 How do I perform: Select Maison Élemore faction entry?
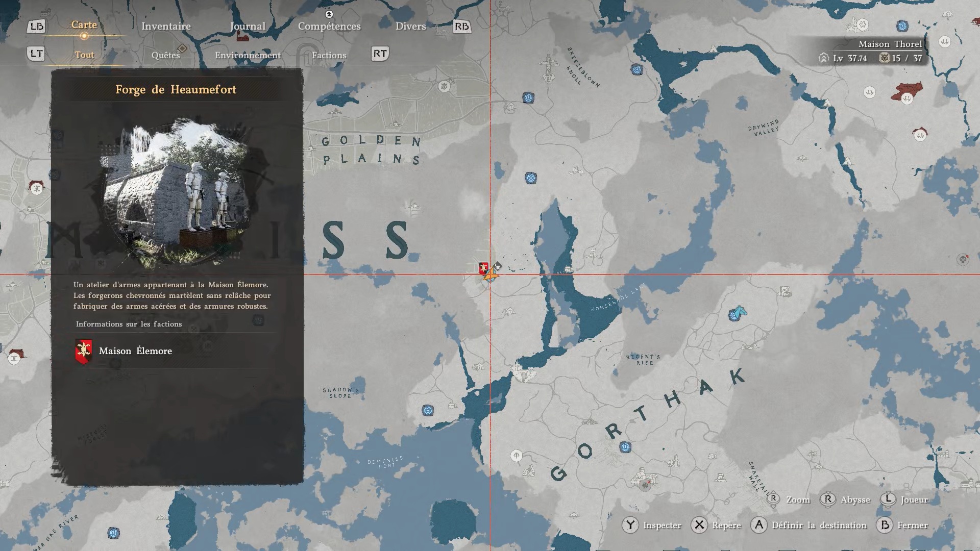(135, 351)
